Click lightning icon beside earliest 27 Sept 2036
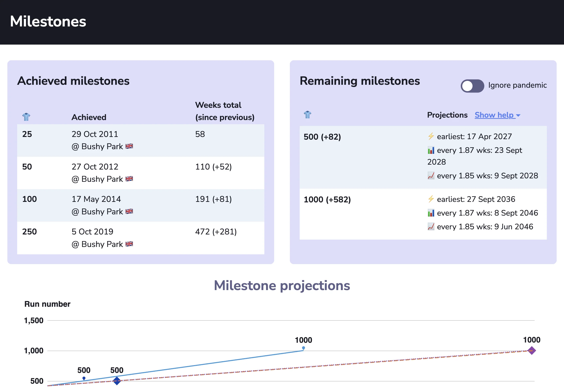Viewport: 564px width, 392px height. (x=431, y=199)
